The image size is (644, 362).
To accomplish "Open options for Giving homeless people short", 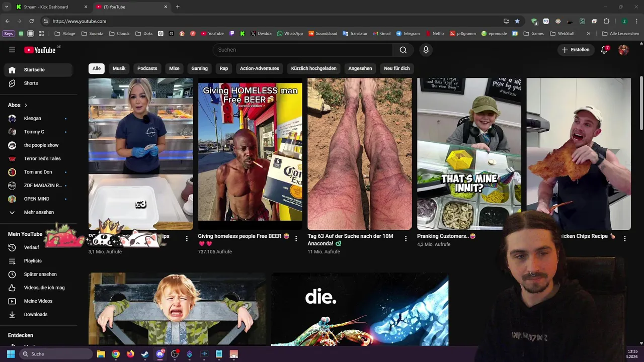I will 296,239.
